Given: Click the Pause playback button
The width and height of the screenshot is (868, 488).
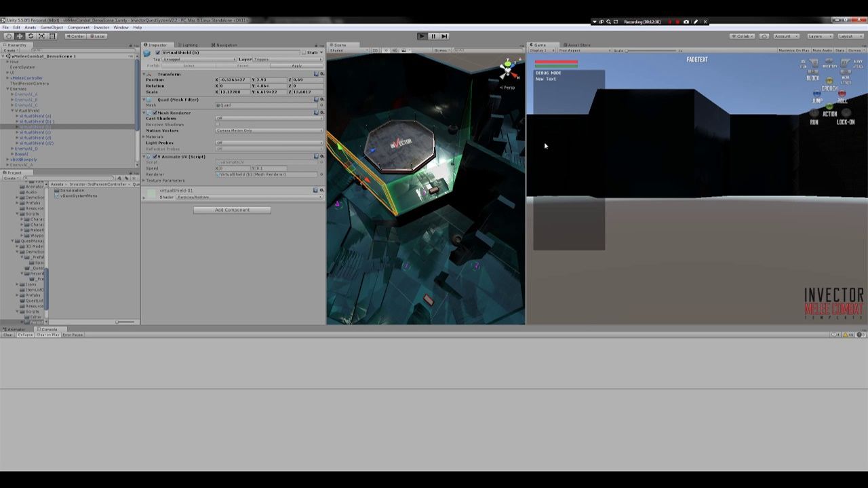Looking at the screenshot, I should coord(433,36).
